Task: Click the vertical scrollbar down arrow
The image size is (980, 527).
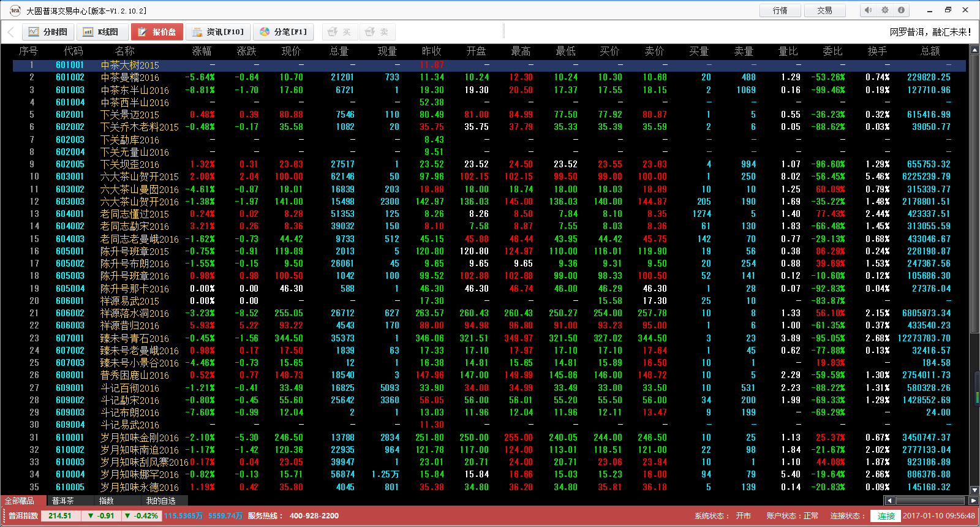Action: [x=974, y=490]
